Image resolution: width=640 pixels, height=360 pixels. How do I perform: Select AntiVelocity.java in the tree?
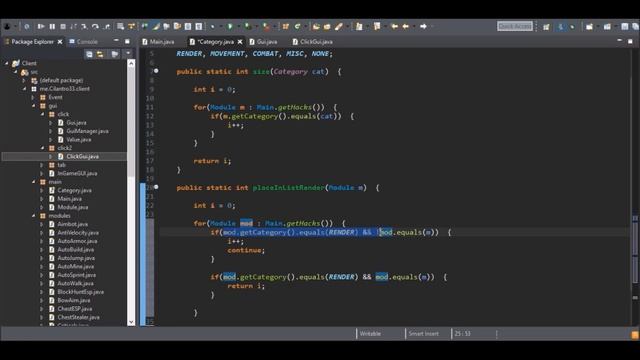(x=78, y=233)
